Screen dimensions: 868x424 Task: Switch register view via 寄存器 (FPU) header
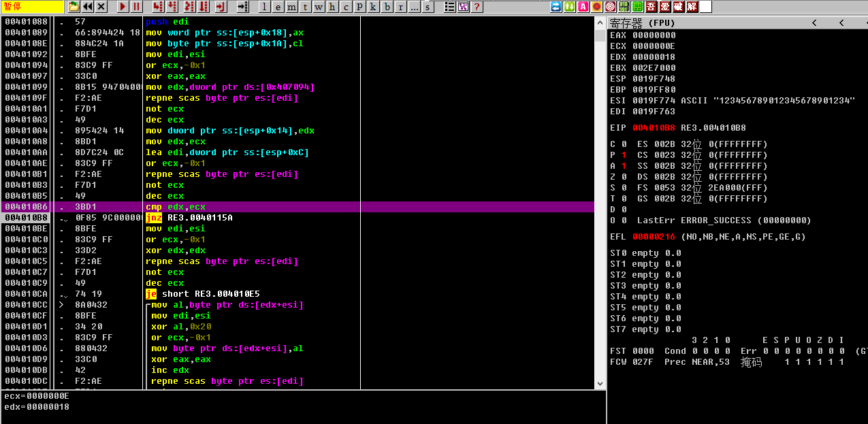point(643,22)
